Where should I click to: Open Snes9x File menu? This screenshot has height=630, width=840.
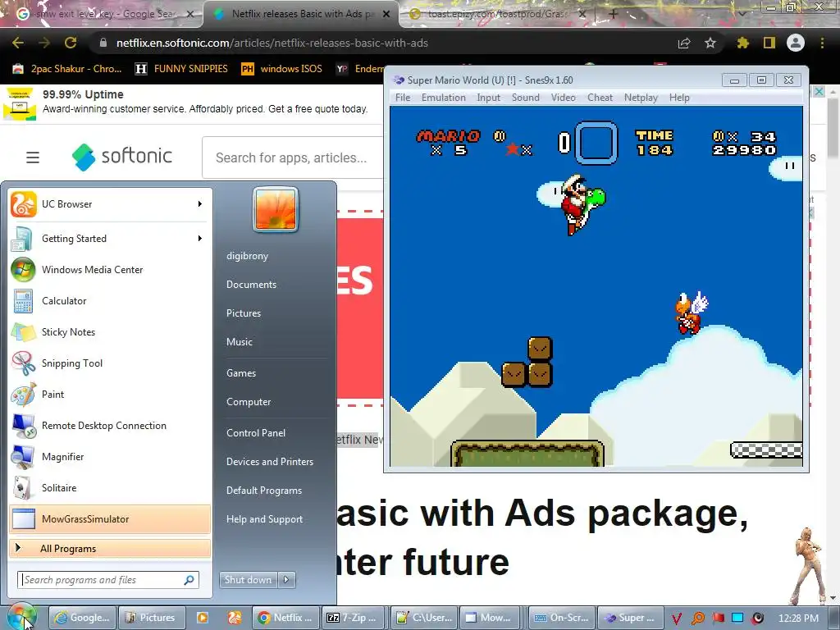point(403,98)
